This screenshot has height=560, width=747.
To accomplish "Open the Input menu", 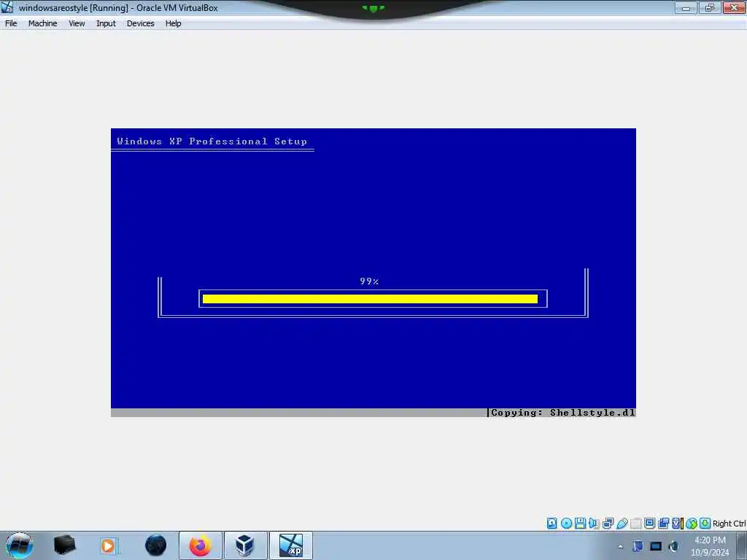I will coord(106,23).
